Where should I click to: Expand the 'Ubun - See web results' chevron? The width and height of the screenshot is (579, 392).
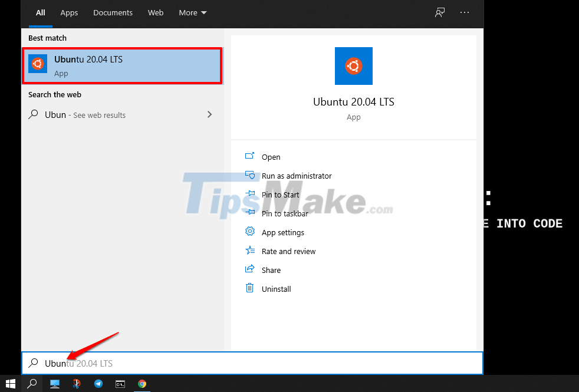pyautogui.click(x=209, y=114)
